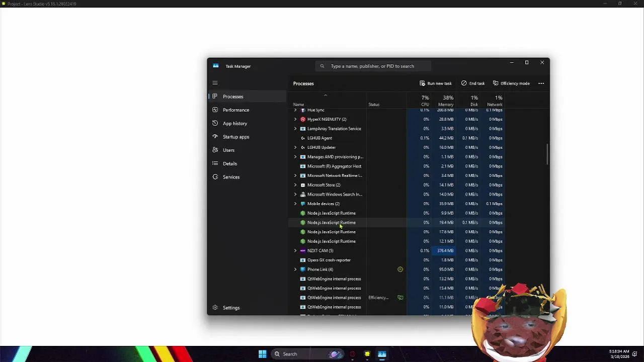The image size is (644, 362).
Task: Sort processes by CPU usage column
Action: click(419, 101)
